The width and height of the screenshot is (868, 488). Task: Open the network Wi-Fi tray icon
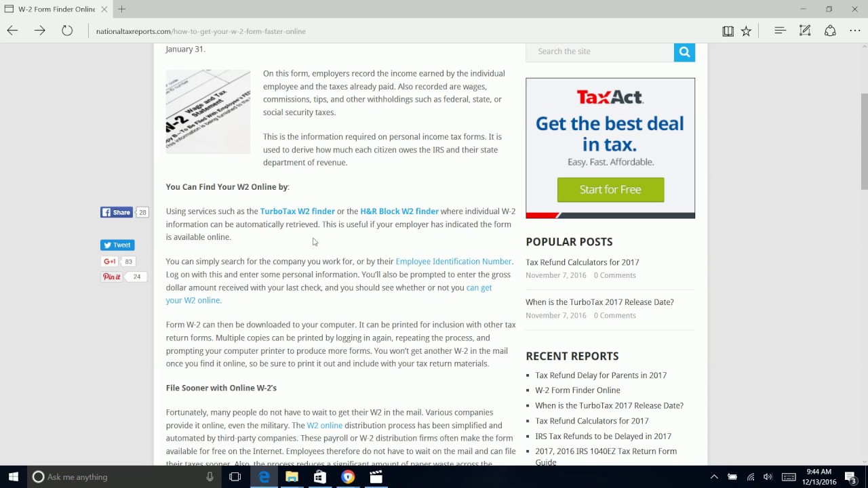(x=750, y=476)
